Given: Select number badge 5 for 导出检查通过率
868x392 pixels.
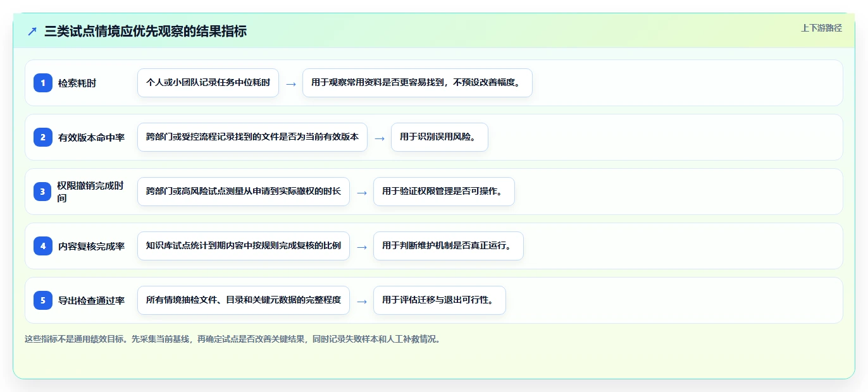Looking at the screenshot, I should 43,300.
